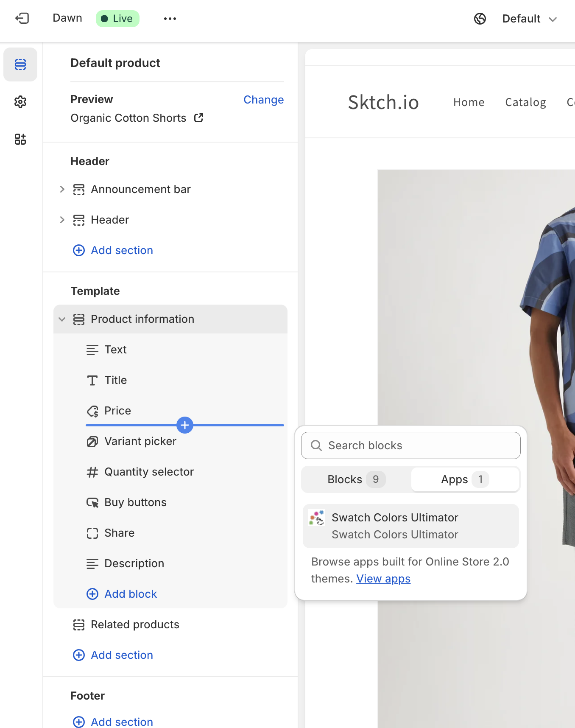
Task: Open the Sections panel icon in sidebar
Action: [x=20, y=64]
